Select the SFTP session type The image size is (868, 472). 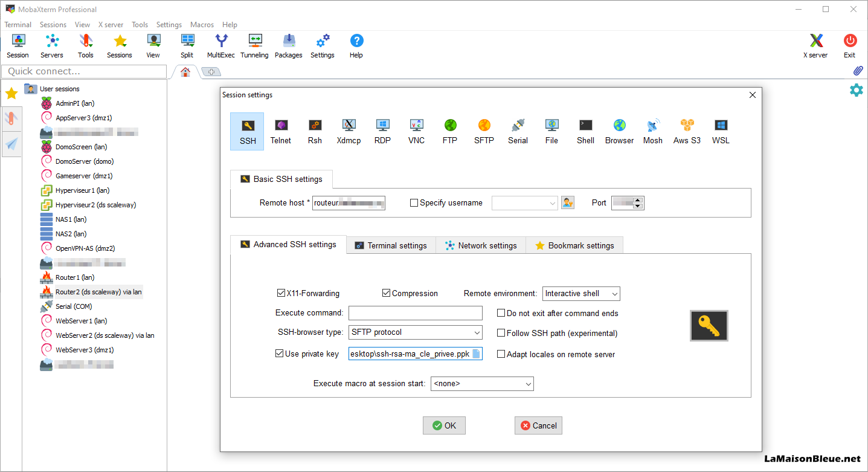click(484, 131)
